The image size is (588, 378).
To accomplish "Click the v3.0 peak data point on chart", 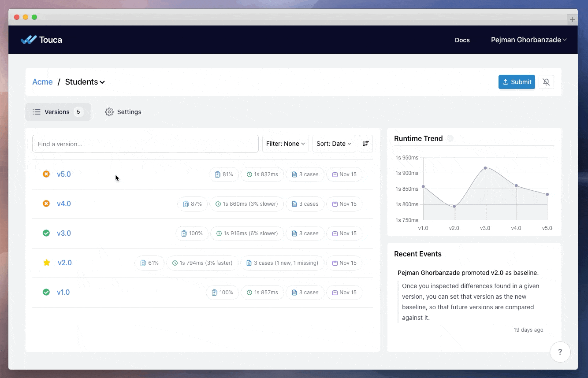I will (x=485, y=168).
